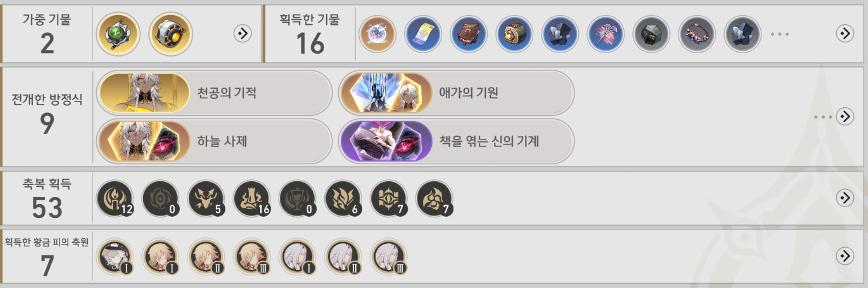Click the bracelet necklace curio icon
The width and height of the screenshot is (868, 288).
[x=697, y=34]
